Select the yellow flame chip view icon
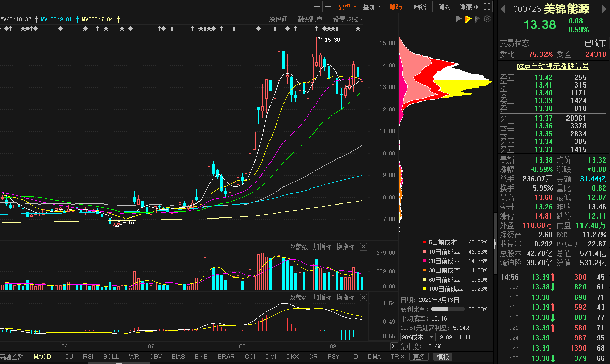This screenshot has width=610, height=364. tap(468, 19)
